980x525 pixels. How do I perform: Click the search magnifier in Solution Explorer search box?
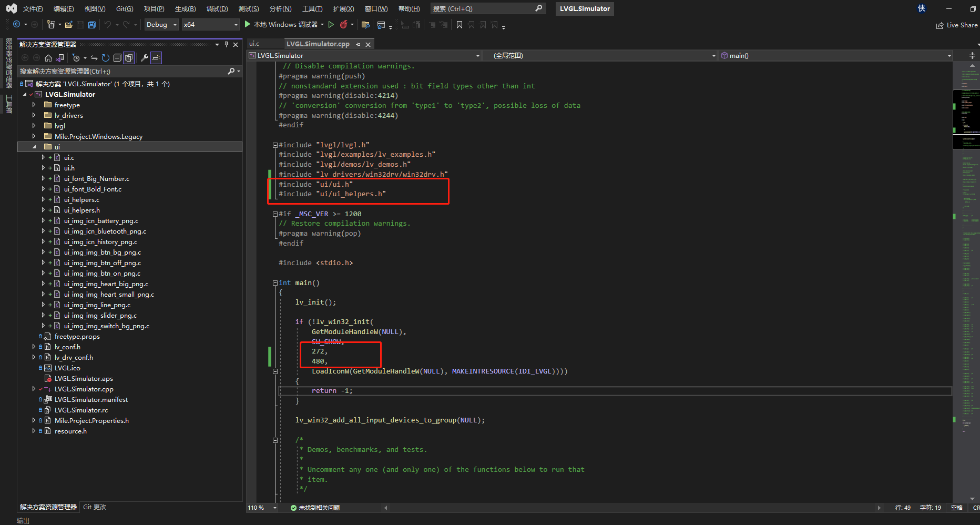point(231,71)
